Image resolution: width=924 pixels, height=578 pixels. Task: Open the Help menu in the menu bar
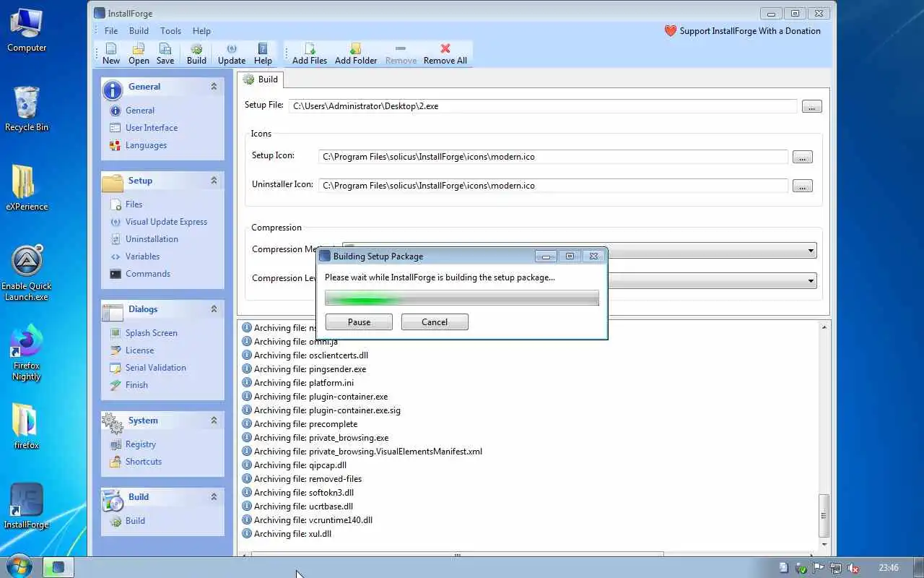(x=201, y=31)
